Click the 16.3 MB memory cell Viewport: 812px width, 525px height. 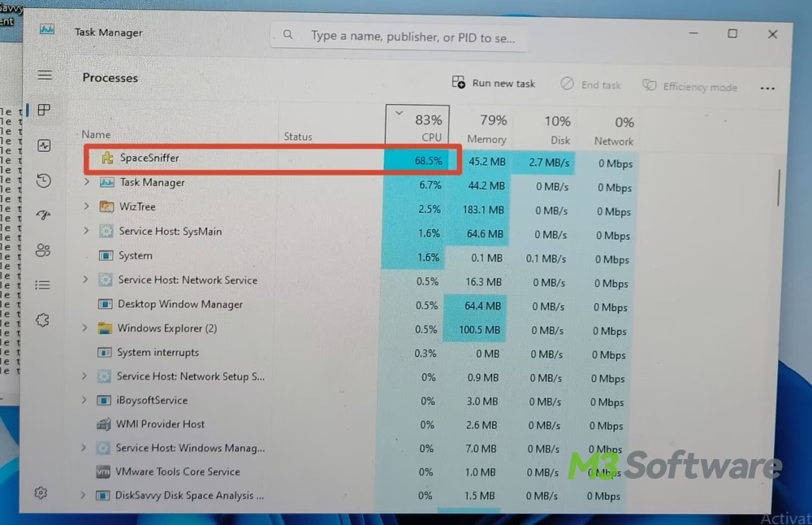tap(477, 282)
